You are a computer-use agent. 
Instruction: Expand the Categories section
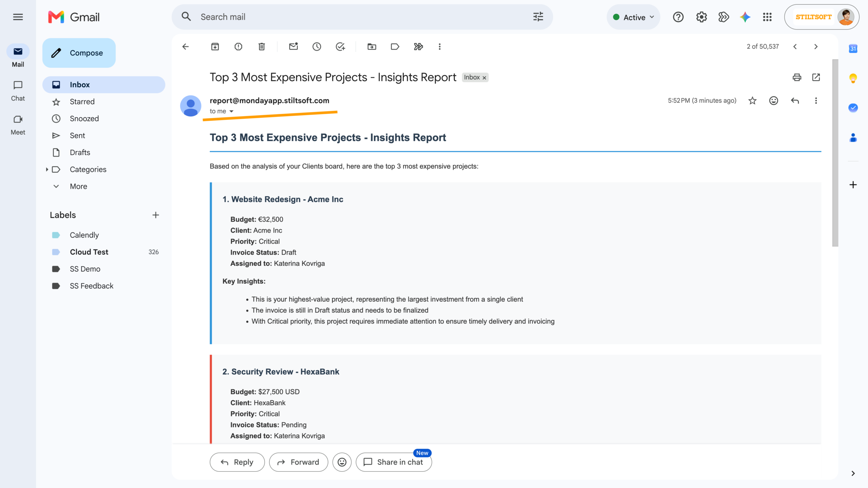coord(47,169)
